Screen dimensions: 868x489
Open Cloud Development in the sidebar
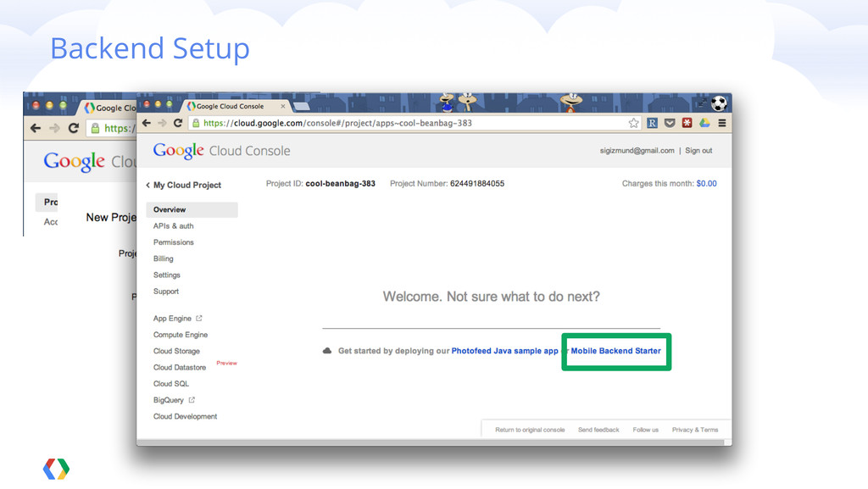tap(185, 416)
